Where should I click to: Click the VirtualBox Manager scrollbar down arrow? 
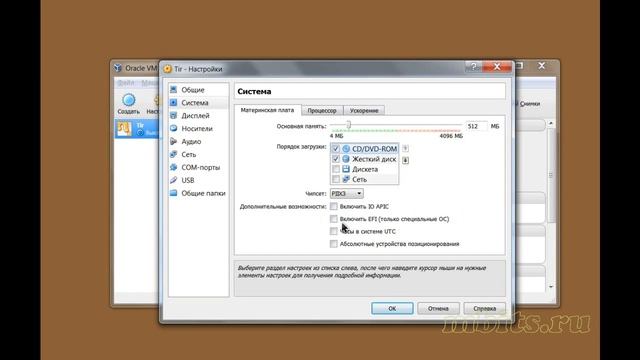pyautogui.click(x=551, y=287)
